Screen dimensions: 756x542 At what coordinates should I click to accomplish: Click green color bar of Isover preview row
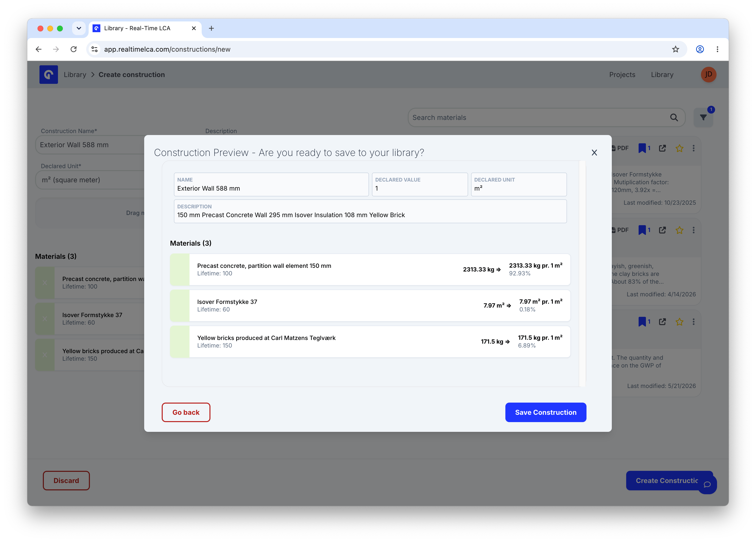180,306
